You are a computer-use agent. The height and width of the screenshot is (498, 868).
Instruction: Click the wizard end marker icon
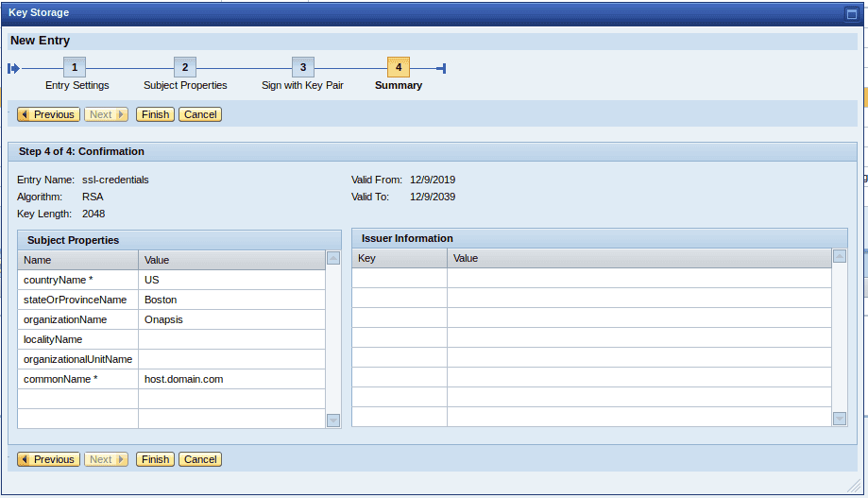(441, 68)
